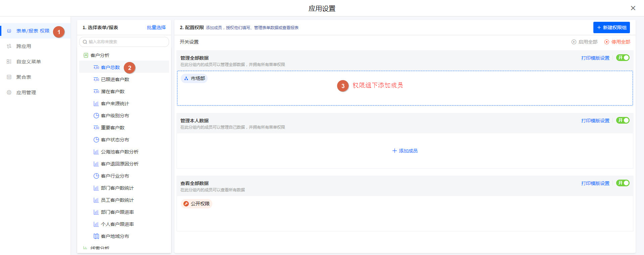644x255 pixels.
Task: Collapse the 客户分析 tree group
Action: coord(100,55)
